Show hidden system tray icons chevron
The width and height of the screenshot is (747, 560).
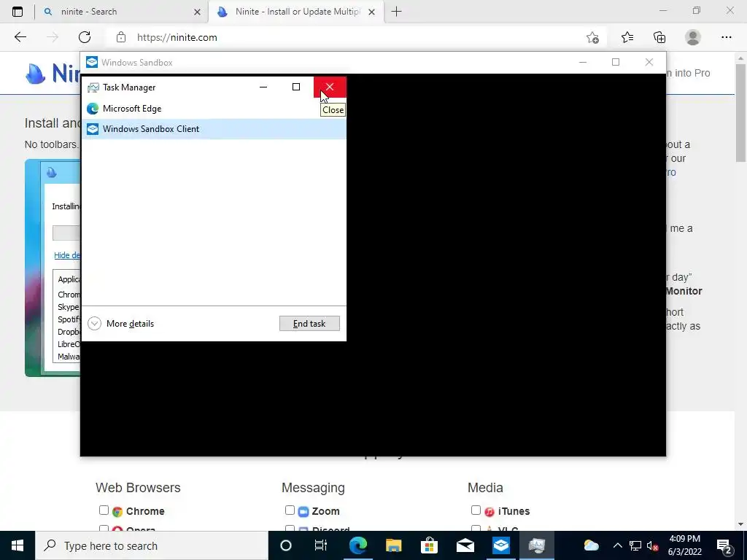[x=617, y=545]
